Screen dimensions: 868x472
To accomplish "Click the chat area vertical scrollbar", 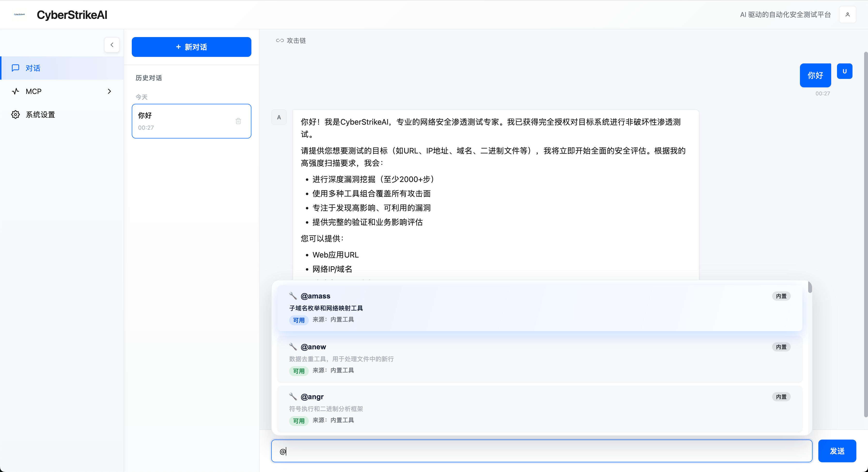I will tap(866, 234).
